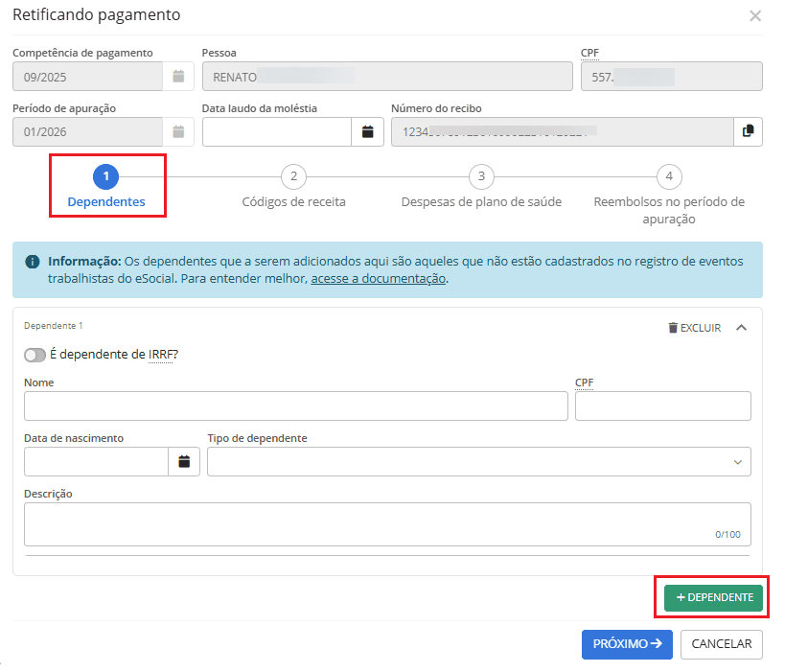Delete Dependente 1 with EXCLUIR
The height and width of the screenshot is (672, 785).
pyautogui.click(x=695, y=328)
